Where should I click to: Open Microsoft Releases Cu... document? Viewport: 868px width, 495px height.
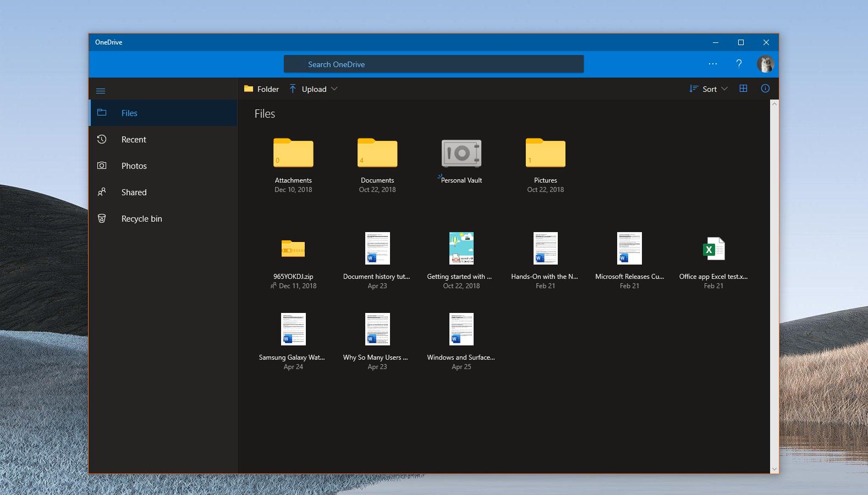[629, 248]
